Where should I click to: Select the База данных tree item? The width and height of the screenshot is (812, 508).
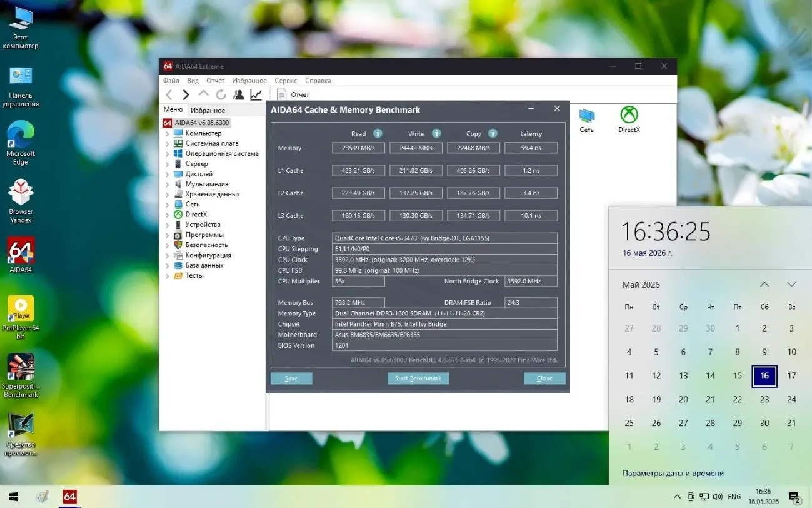tap(204, 265)
